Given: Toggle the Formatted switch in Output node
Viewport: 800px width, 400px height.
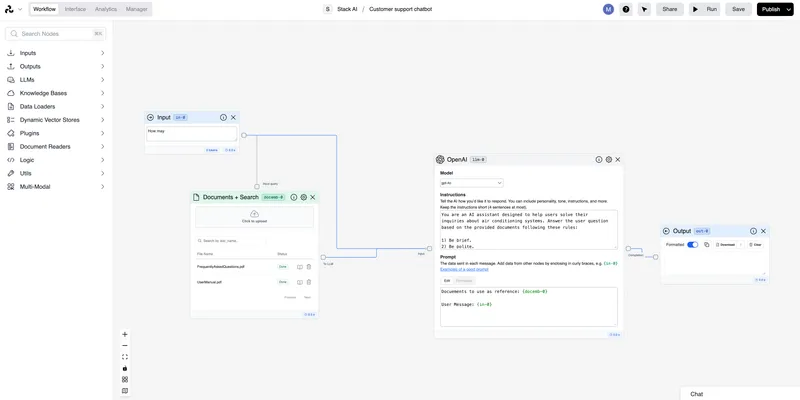Looking at the screenshot, I should [692, 245].
